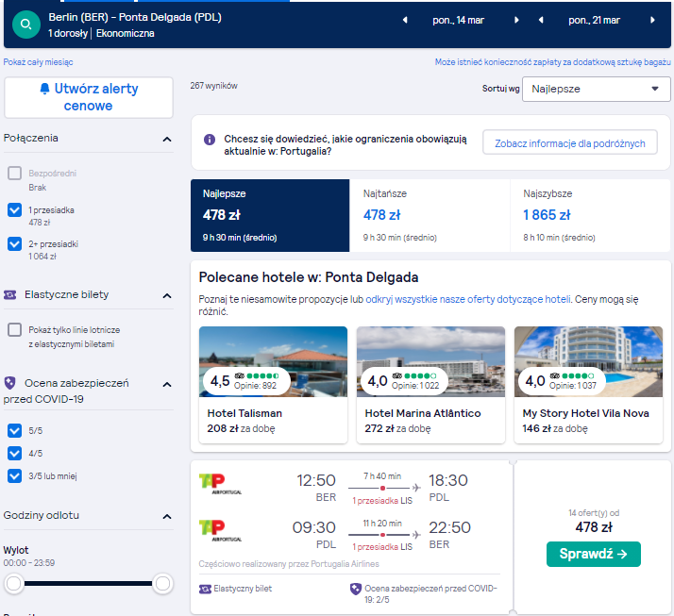Viewport: 674px width, 616px height.
Task: Click the return date pon., 21 mar
Action: pyautogui.click(x=594, y=20)
